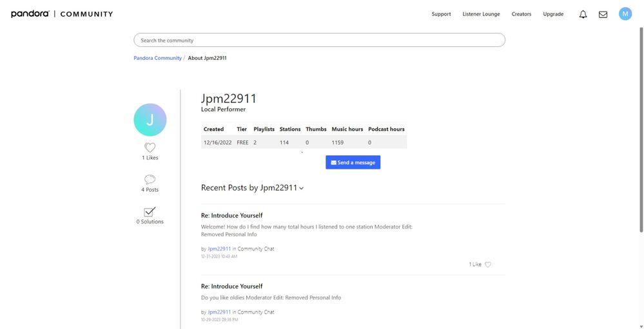Image resolution: width=644 pixels, height=329 pixels.
Task: Open the notifications bell icon
Action: 583,14
